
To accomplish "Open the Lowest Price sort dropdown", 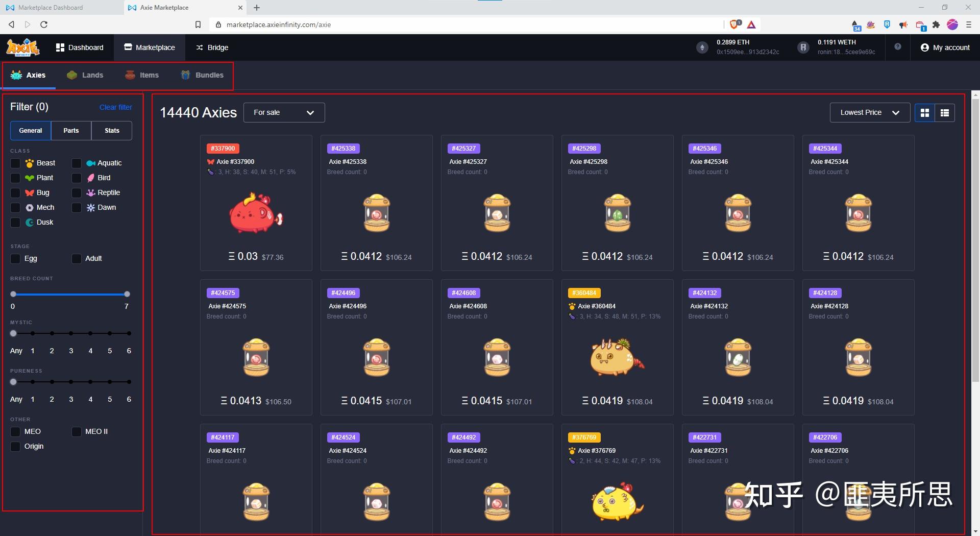I will coord(869,112).
